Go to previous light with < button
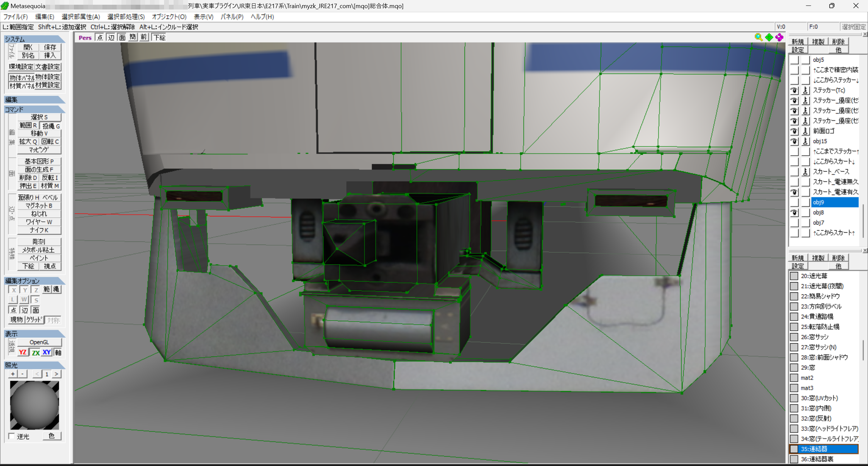 [x=37, y=374]
